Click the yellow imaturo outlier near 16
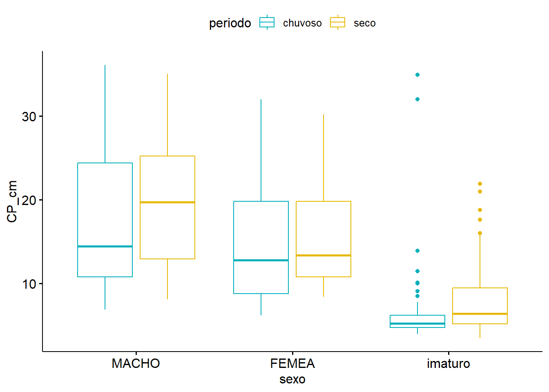Screen dimensions: 549x392 tap(480, 233)
